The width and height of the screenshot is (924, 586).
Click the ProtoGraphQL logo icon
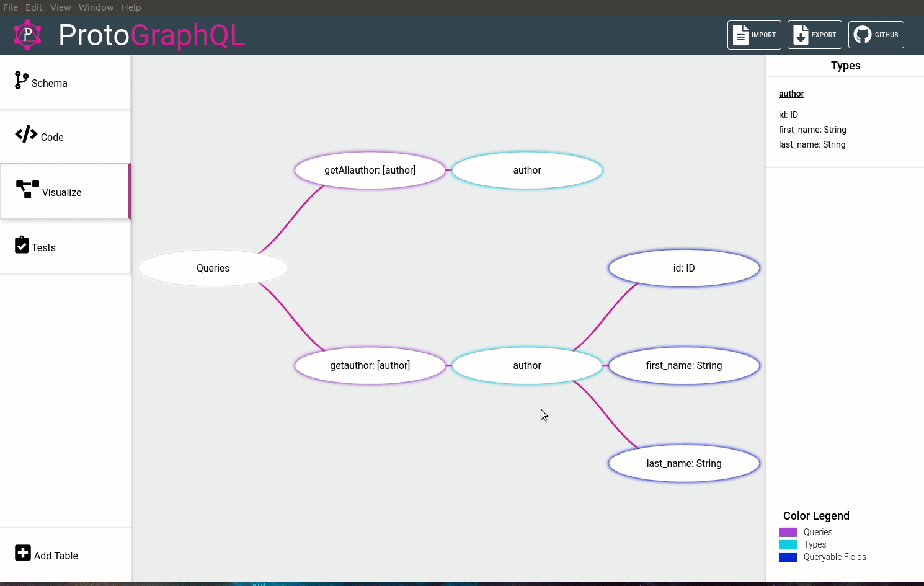[x=27, y=35]
